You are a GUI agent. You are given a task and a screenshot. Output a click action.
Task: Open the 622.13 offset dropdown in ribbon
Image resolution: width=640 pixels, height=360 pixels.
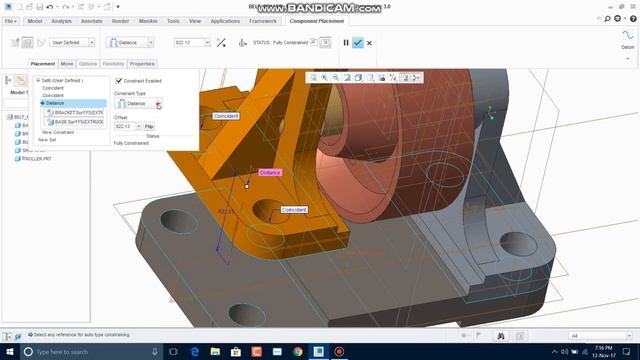tap(207, 42)
